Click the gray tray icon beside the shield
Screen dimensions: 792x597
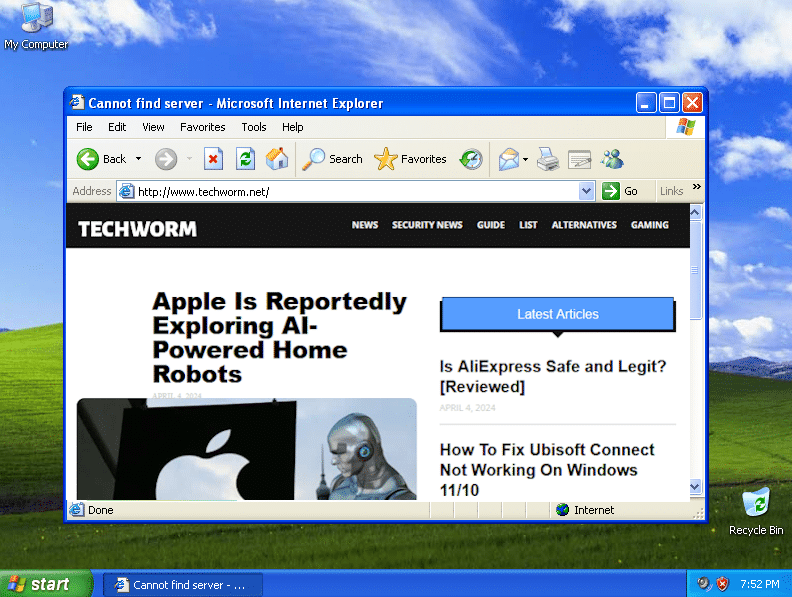[x=704, y=584]
